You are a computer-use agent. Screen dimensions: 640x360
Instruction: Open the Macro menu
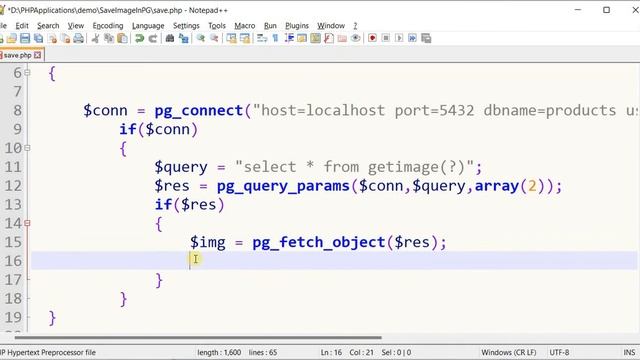pyautogui.click(x=244, y=26)
